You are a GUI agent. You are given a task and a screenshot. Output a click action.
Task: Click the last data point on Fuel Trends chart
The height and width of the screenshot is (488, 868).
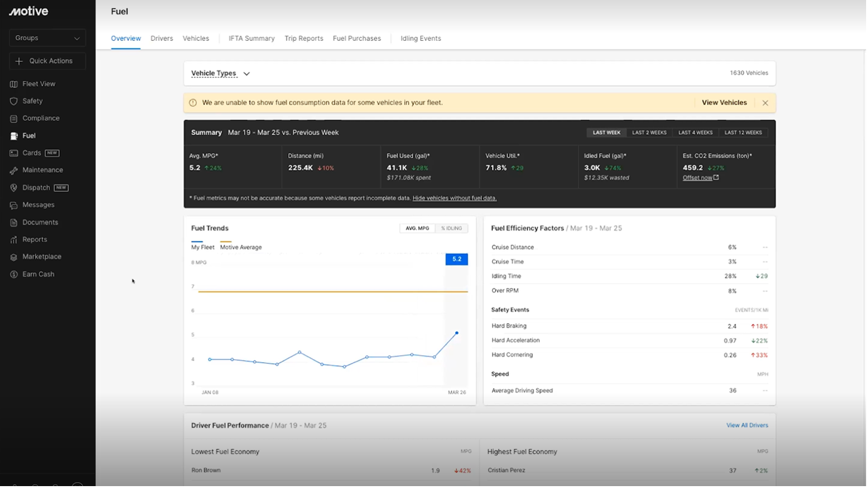pyautogui.click(x=456, y=333)
